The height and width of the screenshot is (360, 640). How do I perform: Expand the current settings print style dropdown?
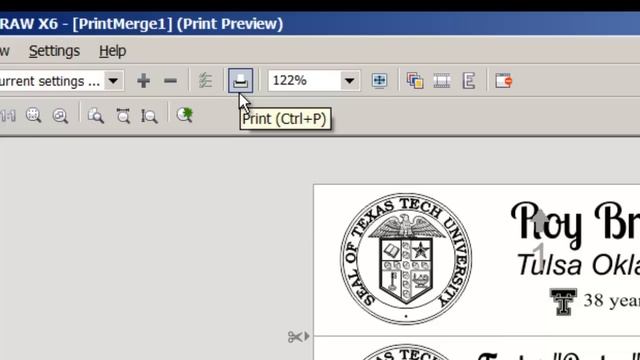(x=113, y=81)
